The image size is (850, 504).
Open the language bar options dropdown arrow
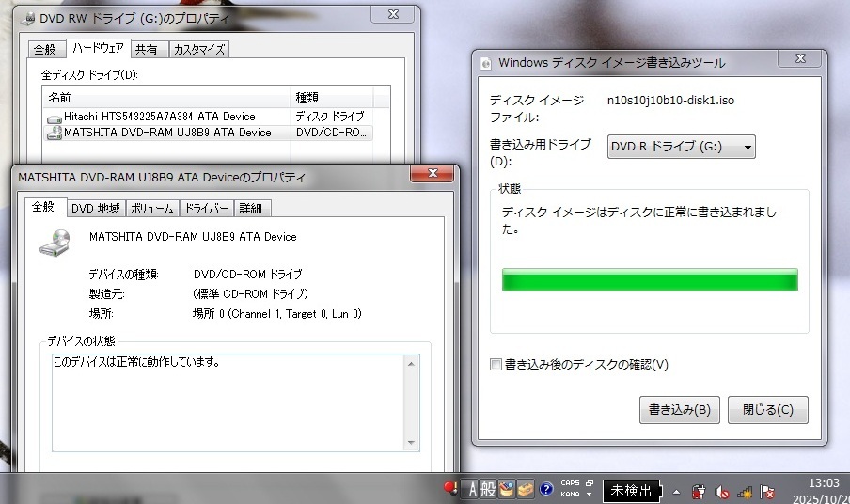click(590, 495)
